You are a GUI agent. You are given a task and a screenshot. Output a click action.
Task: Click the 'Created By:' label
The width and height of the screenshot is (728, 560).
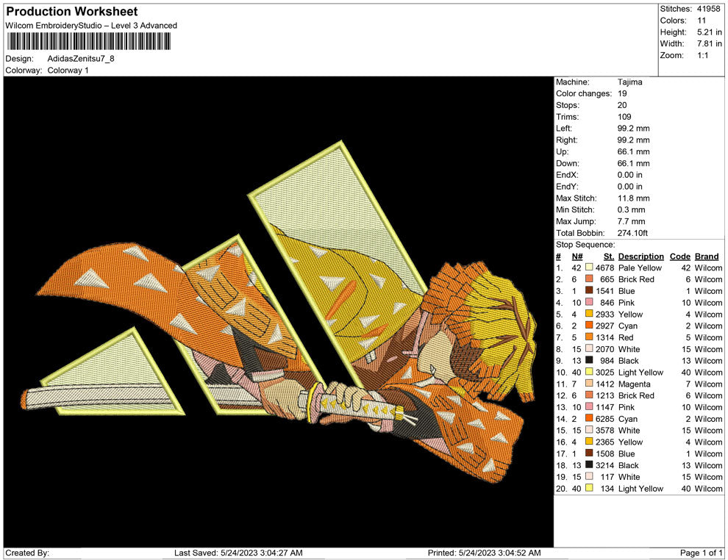27,553
